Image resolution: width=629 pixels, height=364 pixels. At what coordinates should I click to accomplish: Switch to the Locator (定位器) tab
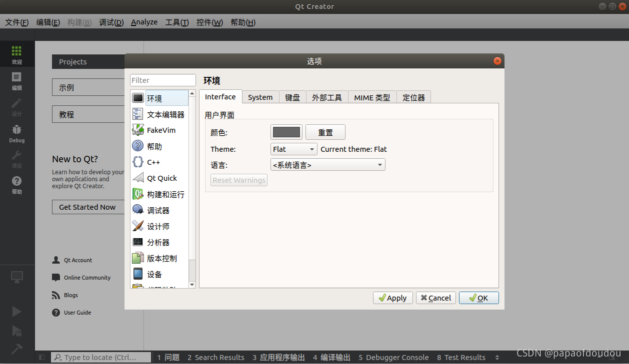click(414, 97)
